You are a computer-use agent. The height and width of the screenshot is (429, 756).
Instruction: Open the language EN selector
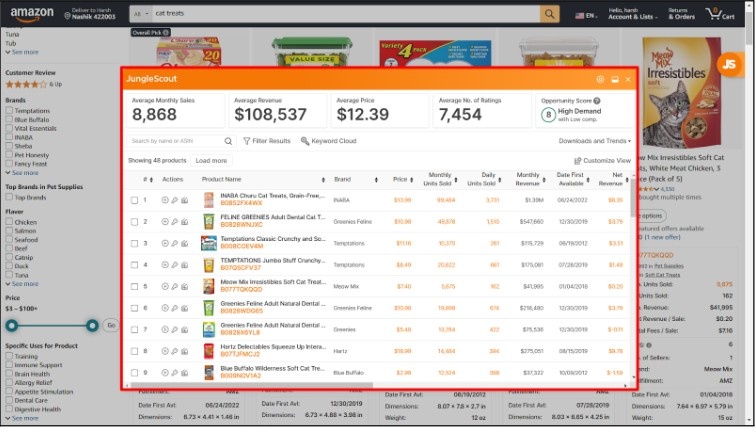click(x=586, y=16)
